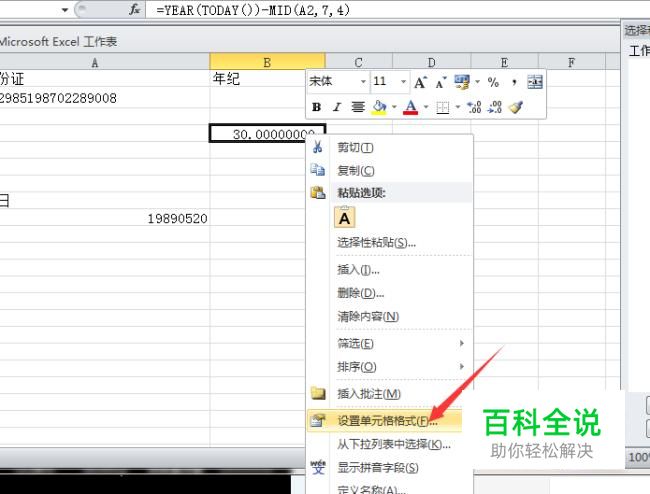Click the cut scissors icon
Screen dimensions: 650x494
coord(318,147)
